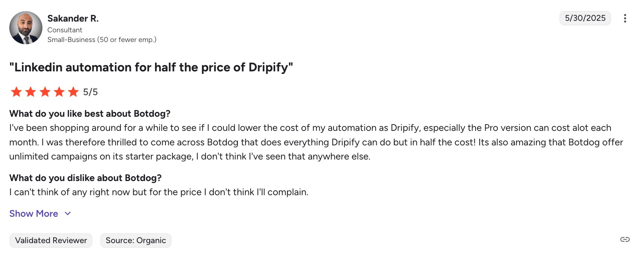Click the chevron beside Show More
The width and height of the screenshot is (644, 258).
coord(68,214)
